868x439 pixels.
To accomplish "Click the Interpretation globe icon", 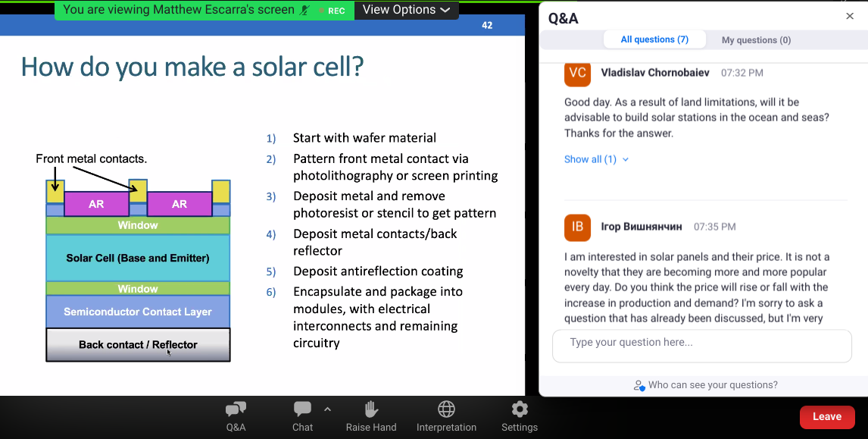I will point(446,410).
